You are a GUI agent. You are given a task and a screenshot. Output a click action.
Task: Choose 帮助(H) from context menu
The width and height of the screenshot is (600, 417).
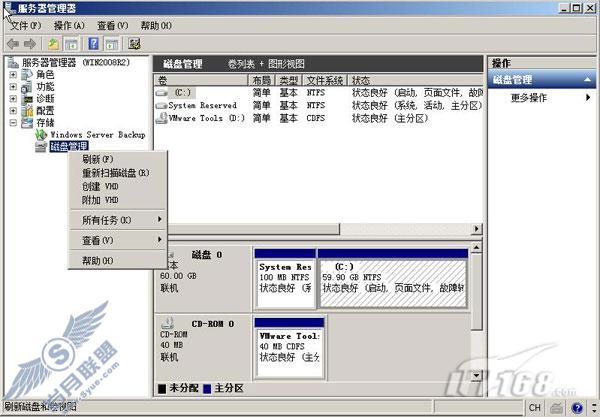coord(117,261)
